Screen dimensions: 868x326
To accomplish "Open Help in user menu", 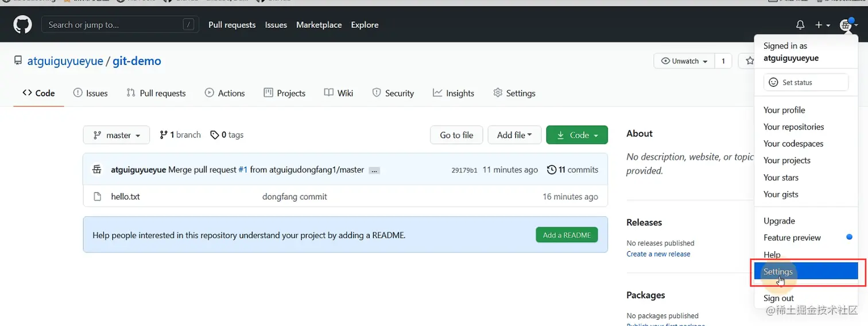I will pyautogui.click(x=806, y=254).
